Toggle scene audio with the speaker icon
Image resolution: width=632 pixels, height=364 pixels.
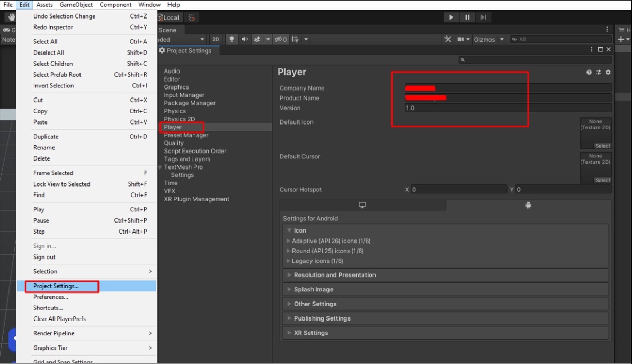(x=244, y=39)
